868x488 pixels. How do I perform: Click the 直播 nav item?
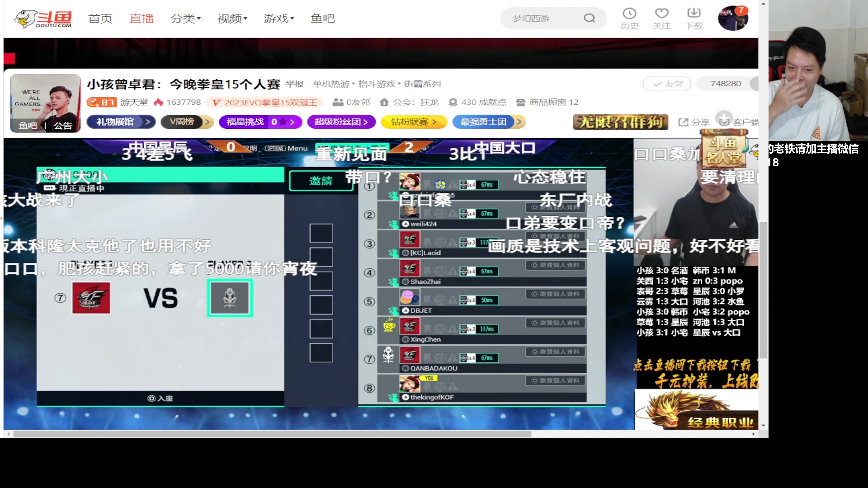point(142,19)
